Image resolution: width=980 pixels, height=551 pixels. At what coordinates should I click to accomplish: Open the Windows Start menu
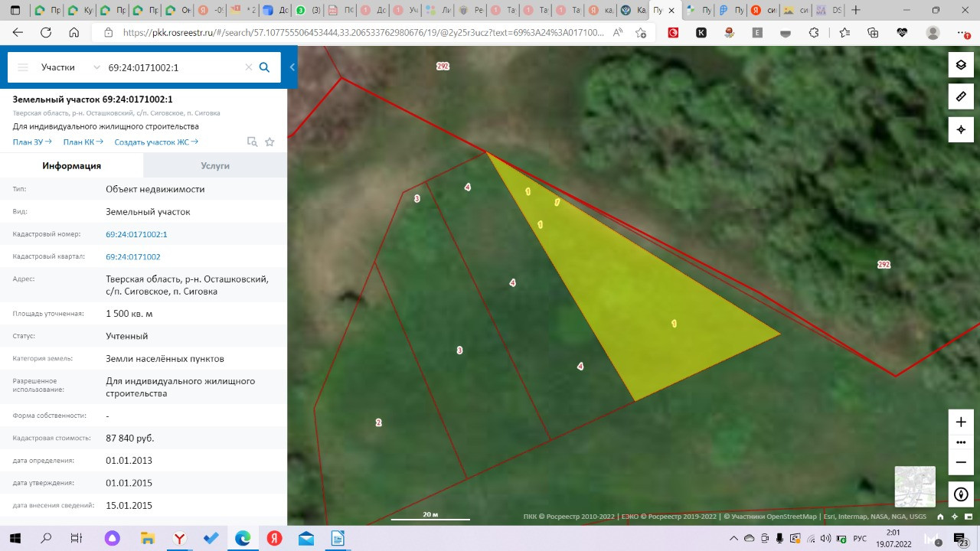pos(15,539)
